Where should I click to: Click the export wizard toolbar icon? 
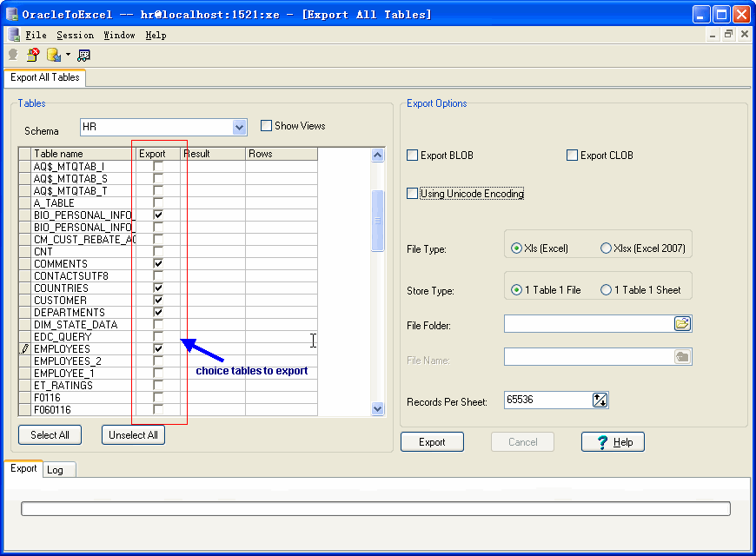pos(54,55)
